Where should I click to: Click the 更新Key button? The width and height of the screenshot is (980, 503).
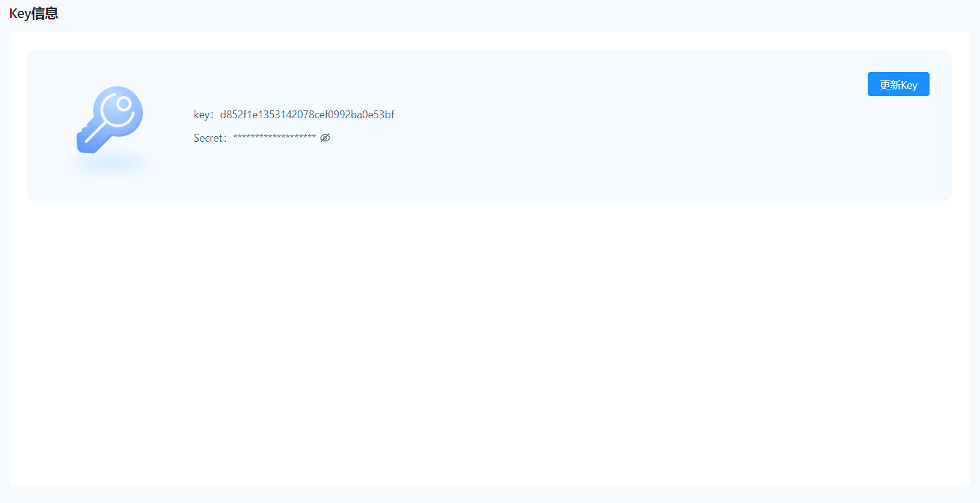(898, 85)
